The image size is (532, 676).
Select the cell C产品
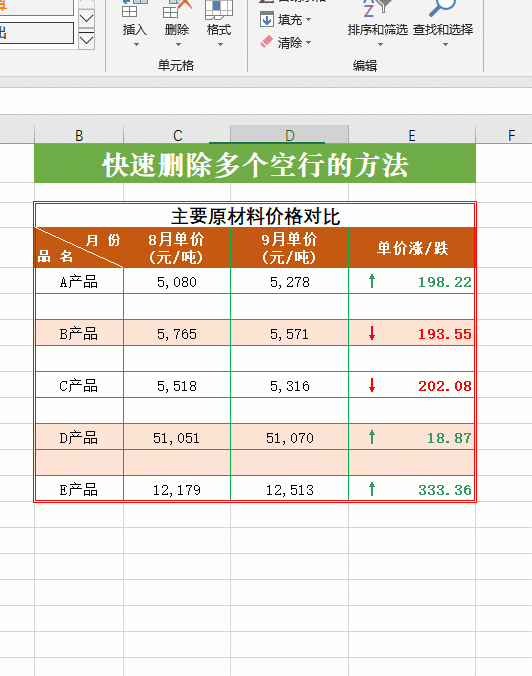[x=79, y=385]
